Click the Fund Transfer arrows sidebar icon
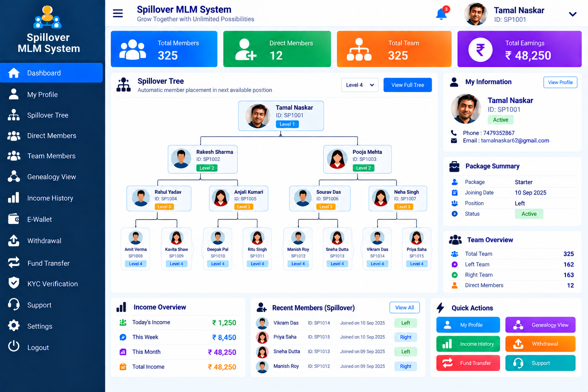 pos(14,263)
